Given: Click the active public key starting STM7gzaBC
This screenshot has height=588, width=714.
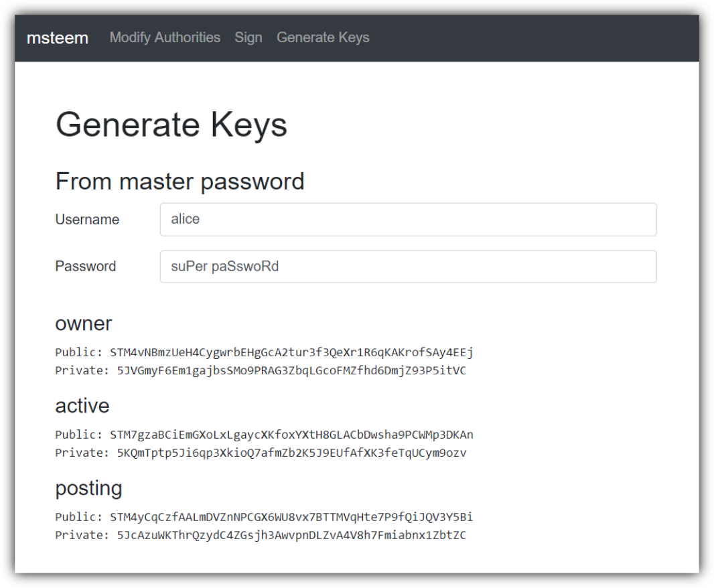Looking at the screenshot, I should pos(291,435).
